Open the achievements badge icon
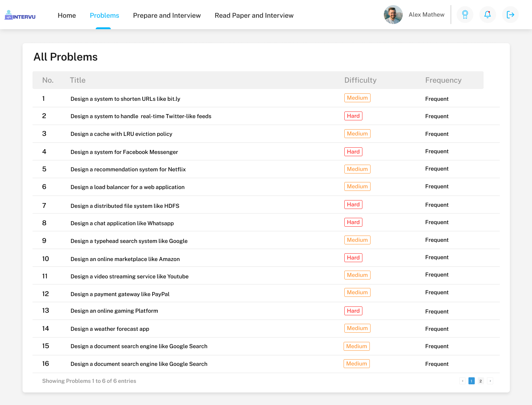 pyautogui.click(x=465, y=15)
